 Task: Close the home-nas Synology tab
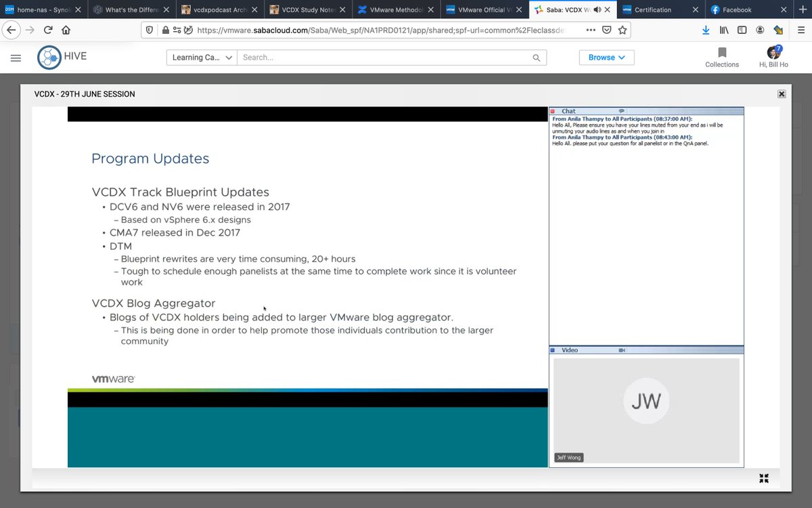(x=76, y=9)
